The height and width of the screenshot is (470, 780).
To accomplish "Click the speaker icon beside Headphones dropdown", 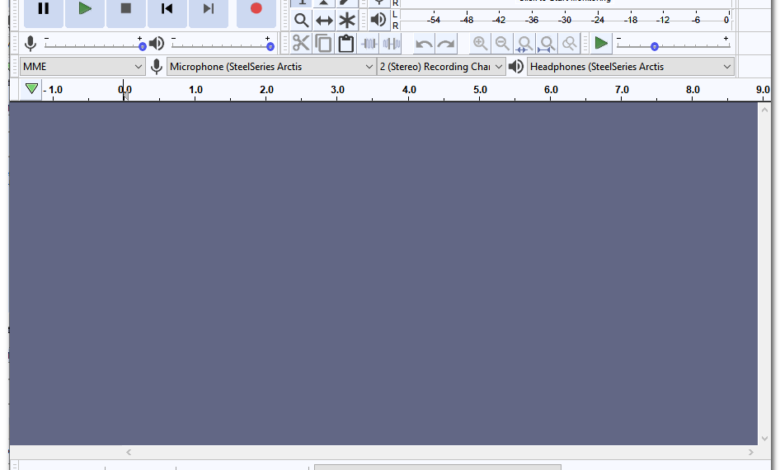I will (516, 67).
